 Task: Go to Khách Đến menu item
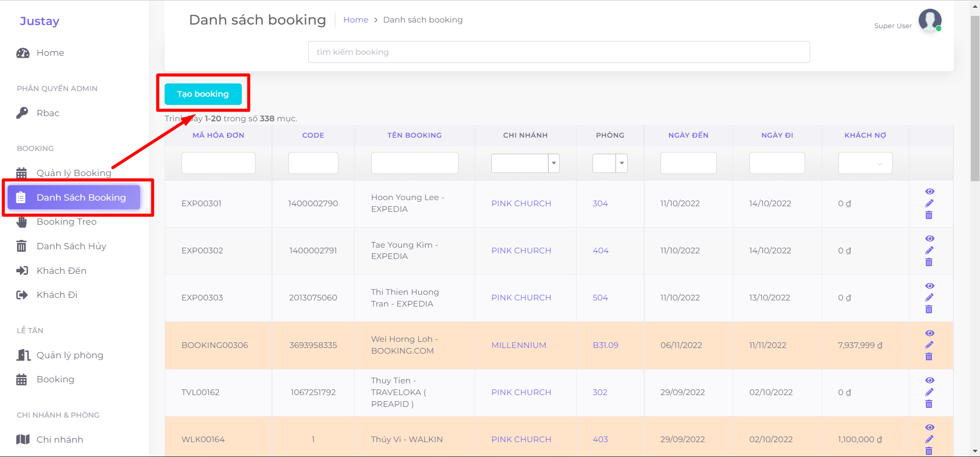pyautogui.click(x=61, y=271)
